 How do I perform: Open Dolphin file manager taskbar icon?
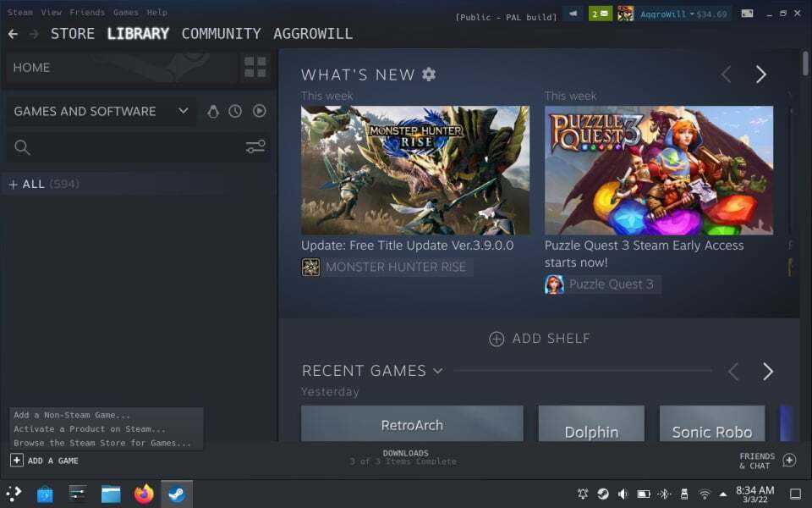111,494
